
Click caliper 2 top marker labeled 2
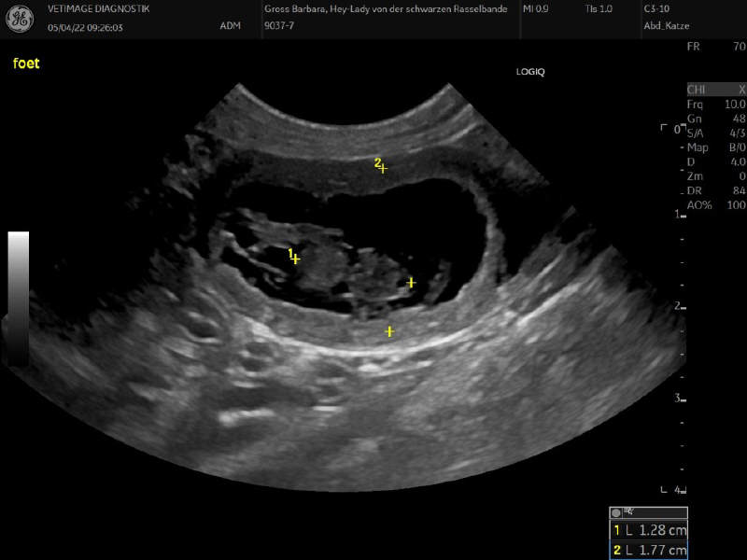pos(383,168)
